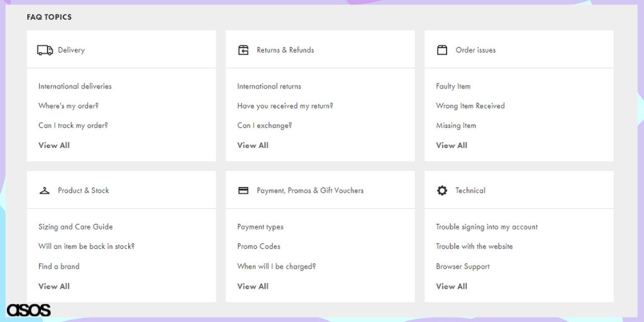The width and height of the screenshot is (644, 322).
Task: Open Trouble signing into my account
Action: click(x=487, y=226)
